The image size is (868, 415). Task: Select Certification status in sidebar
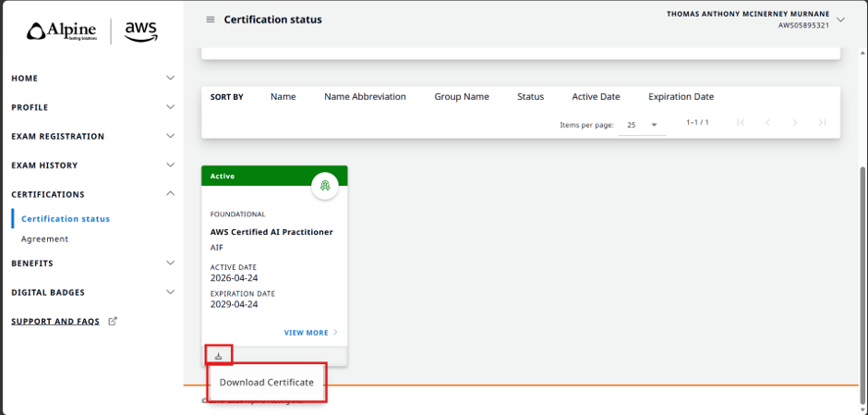coord(66,219)
